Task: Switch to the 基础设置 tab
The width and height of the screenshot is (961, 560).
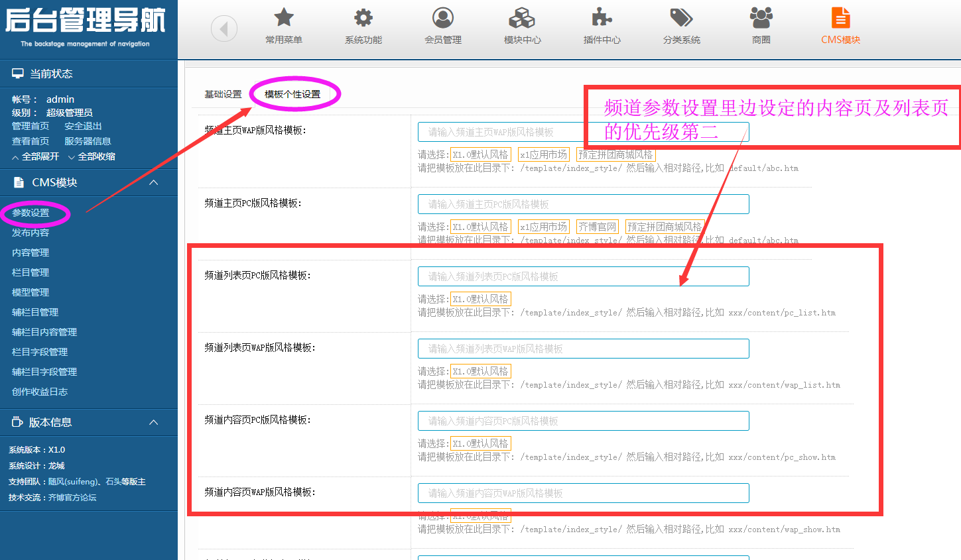Action: pyautogui.click(x=223, y=94)
